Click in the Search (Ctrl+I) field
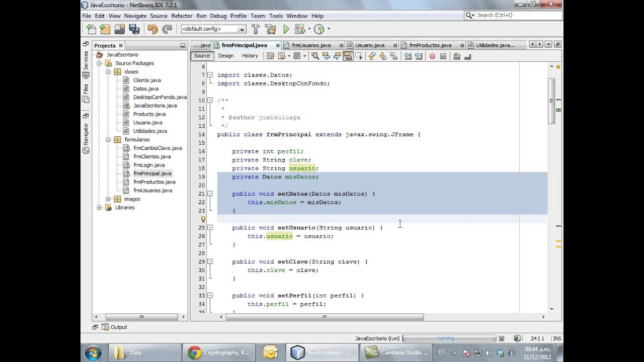 tap(513, 16)
